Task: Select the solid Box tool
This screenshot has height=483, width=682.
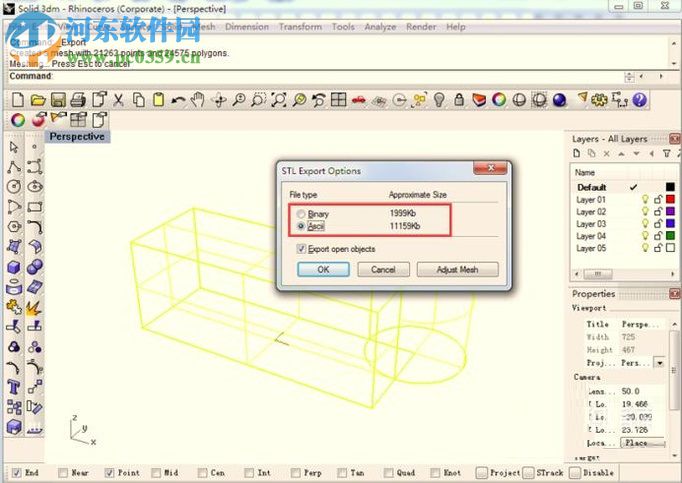Action: point(14,267)
